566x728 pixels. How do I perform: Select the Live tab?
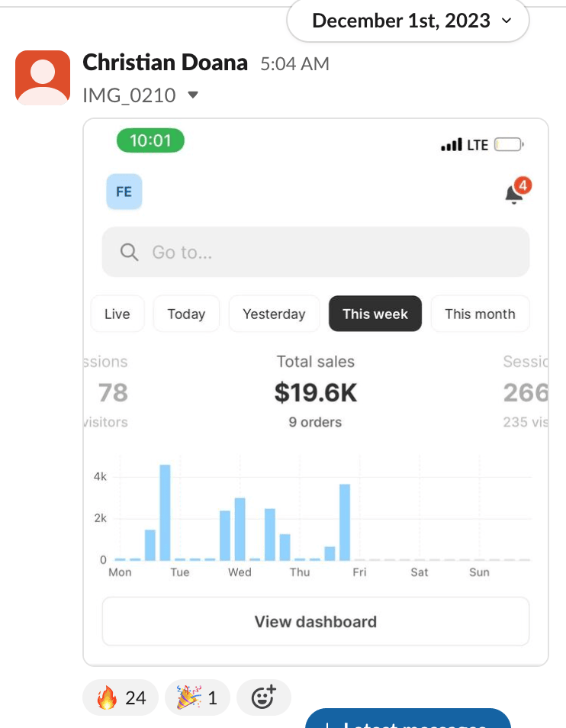[x=117, y=314]
